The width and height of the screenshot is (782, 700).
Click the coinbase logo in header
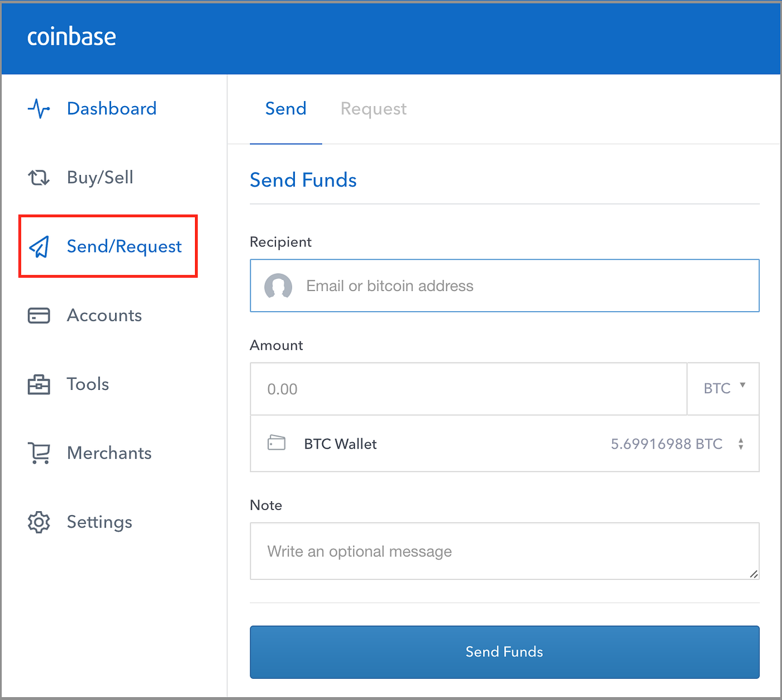71,37
